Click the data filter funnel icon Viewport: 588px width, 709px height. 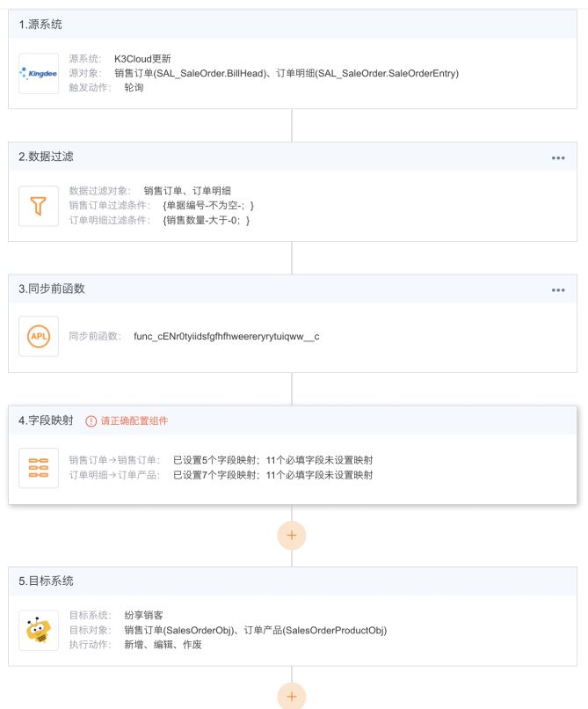tap(39, 205)
